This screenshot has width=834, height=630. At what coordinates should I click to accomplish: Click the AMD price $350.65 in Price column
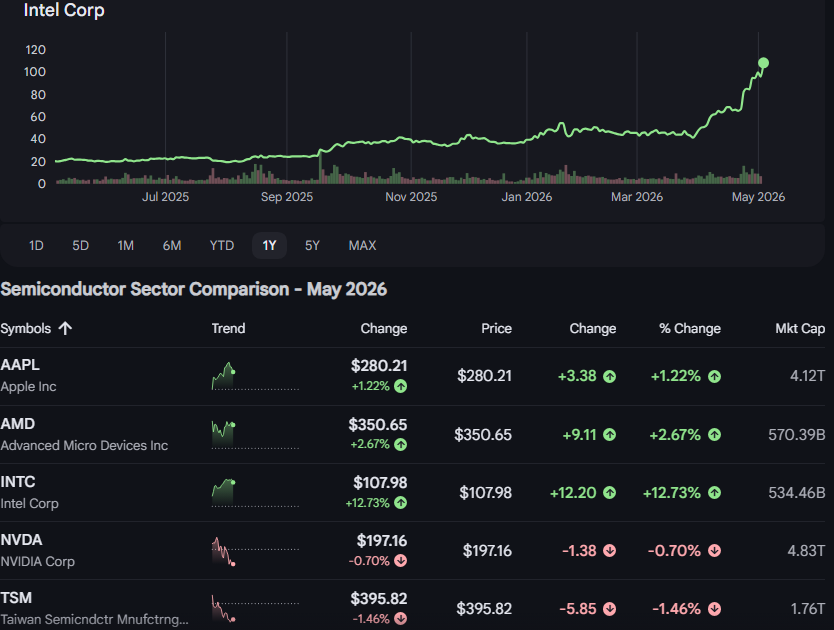[483, 435]
